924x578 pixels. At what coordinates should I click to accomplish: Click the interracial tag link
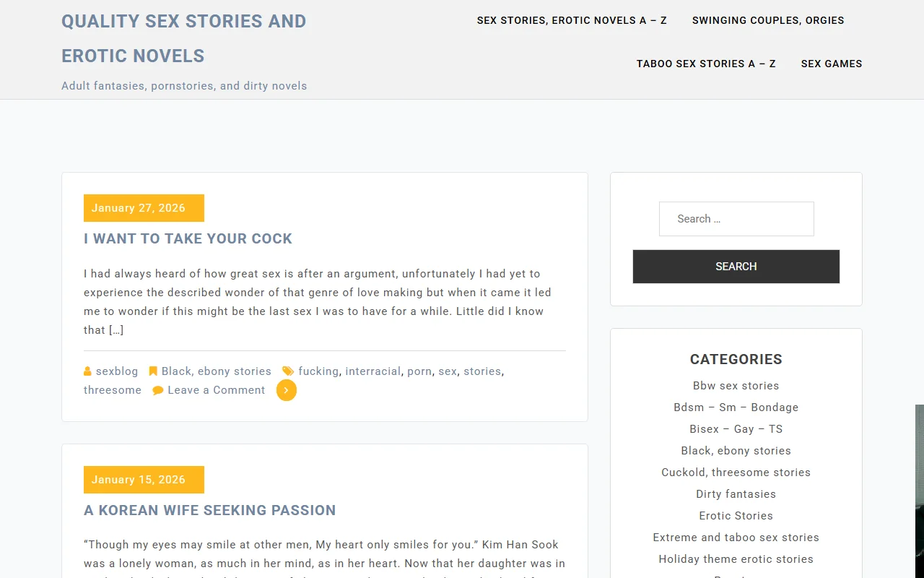[x=372, y=371]
